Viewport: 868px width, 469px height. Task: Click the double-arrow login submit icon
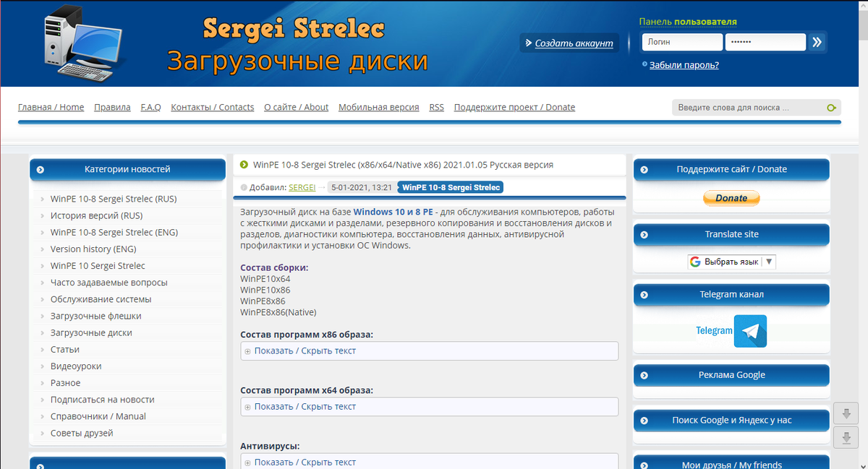pos(818,42)
